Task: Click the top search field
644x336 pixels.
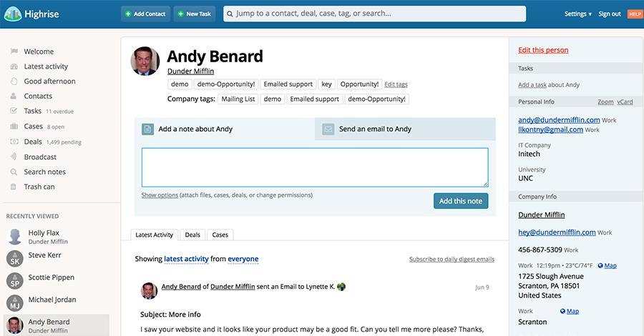Action: tap(374, 14)
